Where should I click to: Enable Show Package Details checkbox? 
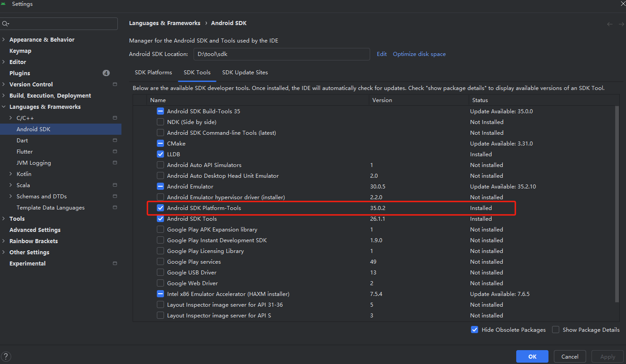[556, 330]
